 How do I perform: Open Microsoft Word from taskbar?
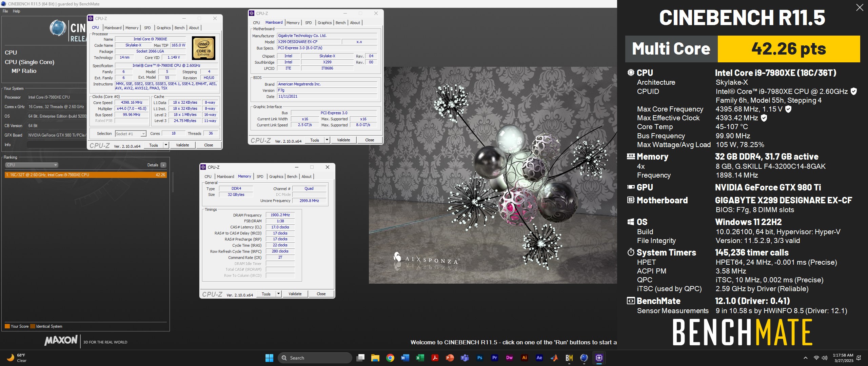tap(405, 358)
